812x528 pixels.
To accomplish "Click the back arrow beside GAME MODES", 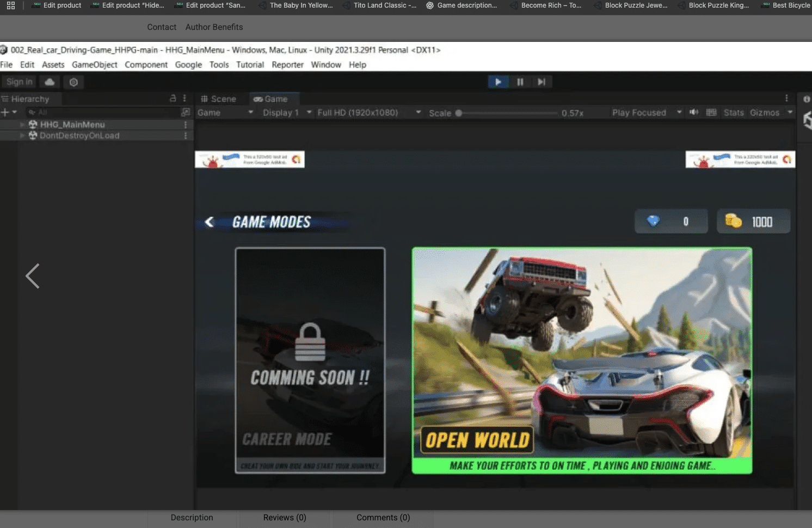I will [209, 222].
